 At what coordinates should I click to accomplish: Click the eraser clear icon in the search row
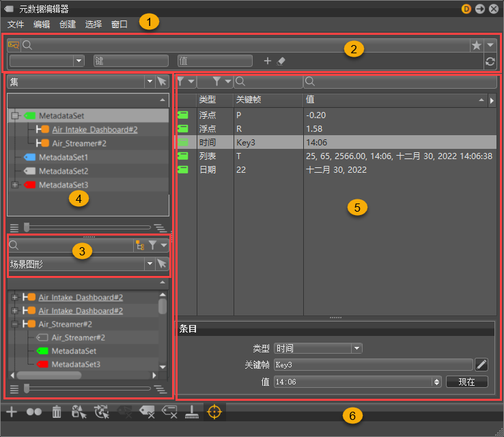281,61
